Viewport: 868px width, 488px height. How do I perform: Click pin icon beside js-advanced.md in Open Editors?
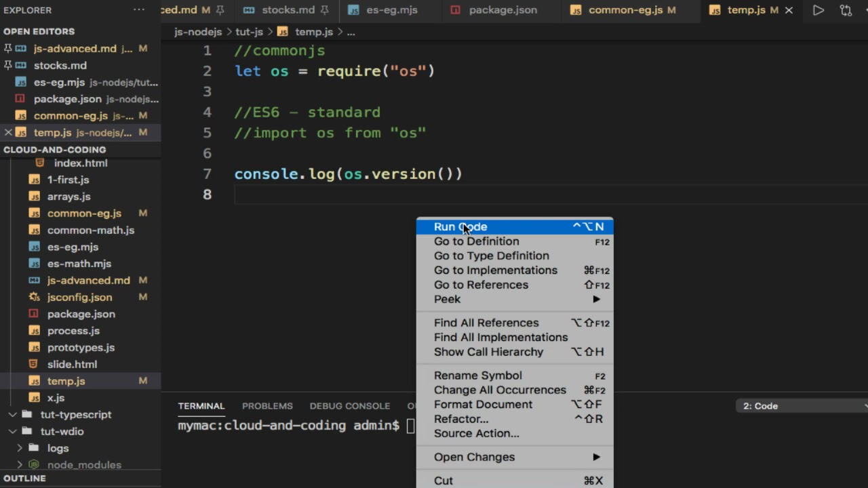coord(8,49)
